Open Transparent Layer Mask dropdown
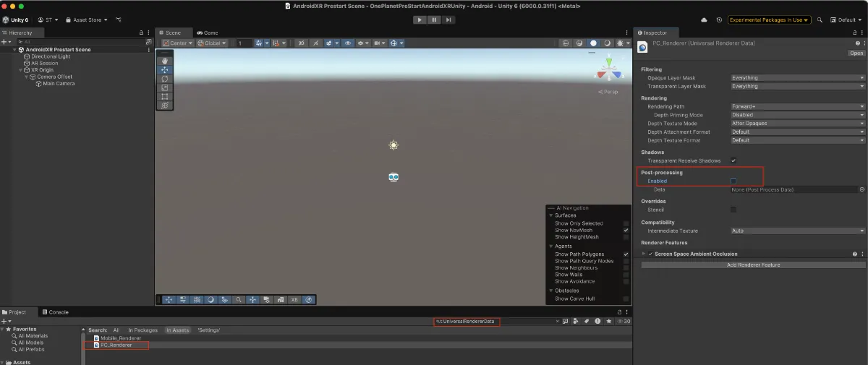This screenshot has height=365, width=868. (798, 86)
